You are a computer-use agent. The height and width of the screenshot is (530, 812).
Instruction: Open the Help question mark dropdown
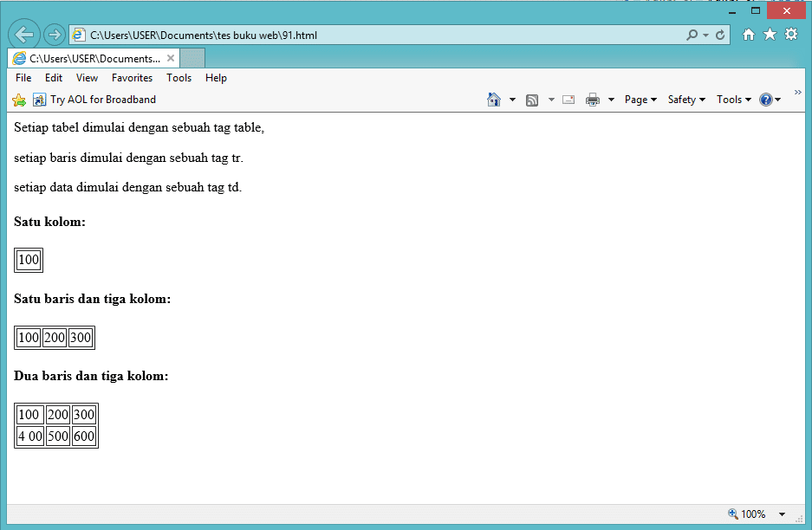pyautogui.click(x=767, y=100)
